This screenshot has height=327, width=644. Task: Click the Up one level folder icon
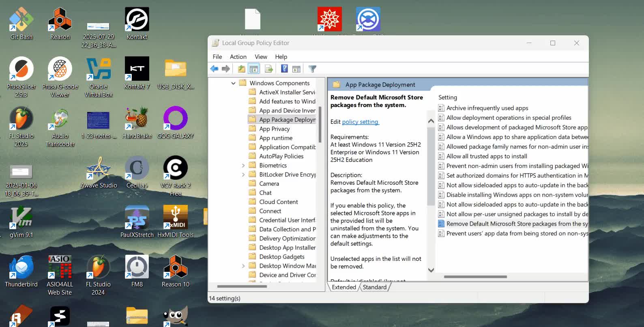pos(242,69)
